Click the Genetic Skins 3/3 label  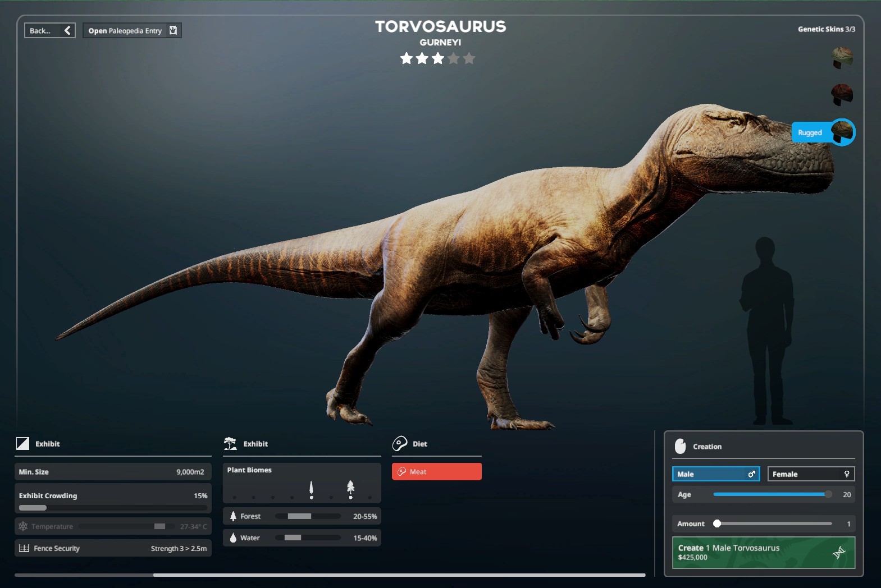(827, 29)
